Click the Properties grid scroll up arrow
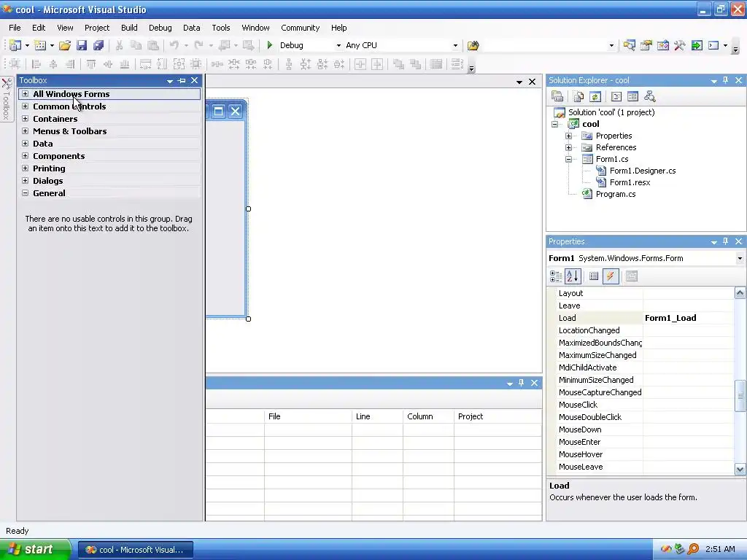Screen dimensions: 747x560 pyautogui.click(x=740, y=293)
